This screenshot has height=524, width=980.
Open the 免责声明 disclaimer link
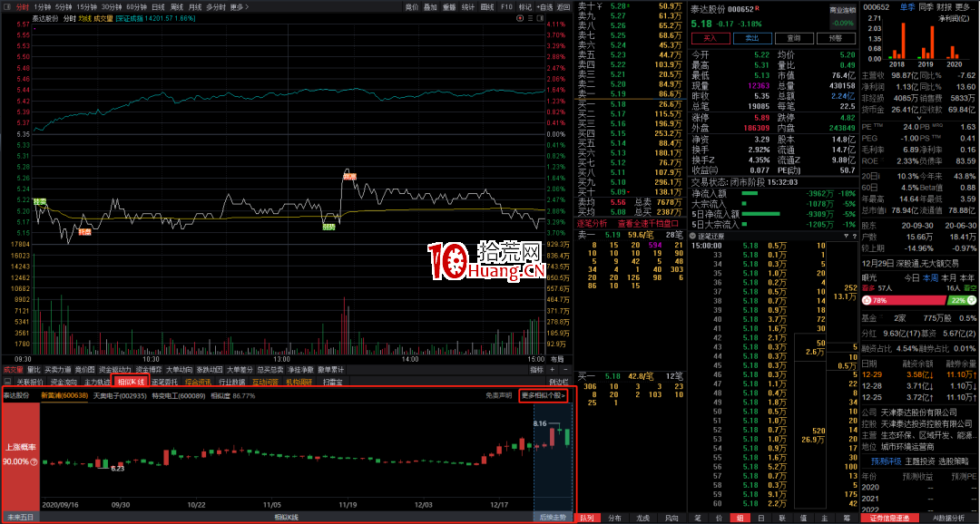point(499,395)
